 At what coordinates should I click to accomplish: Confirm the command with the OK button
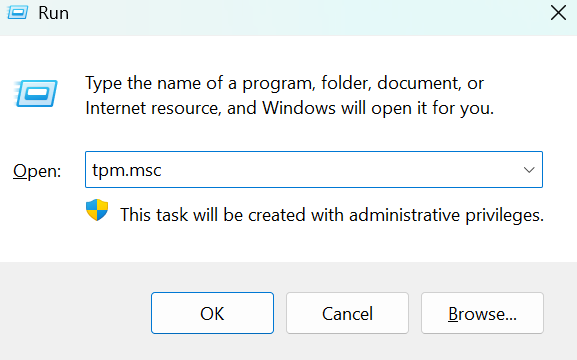pyautogui.click(x=212, y=313)
